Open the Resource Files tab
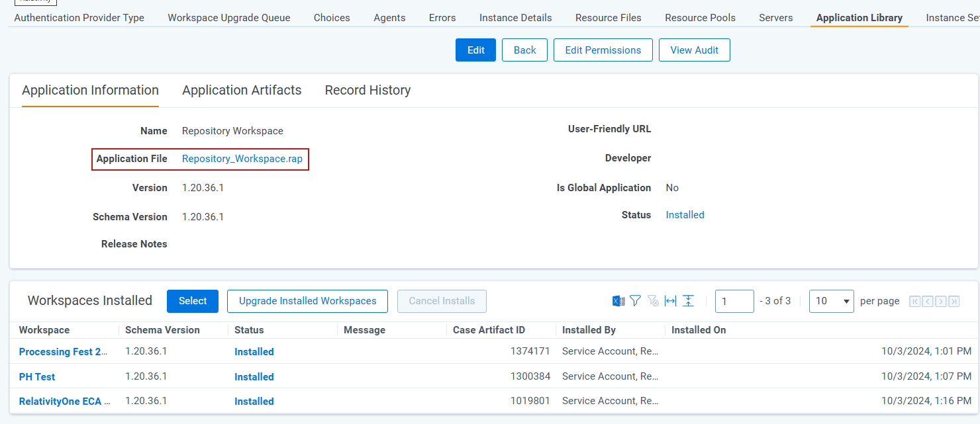 tap(609, 18)
